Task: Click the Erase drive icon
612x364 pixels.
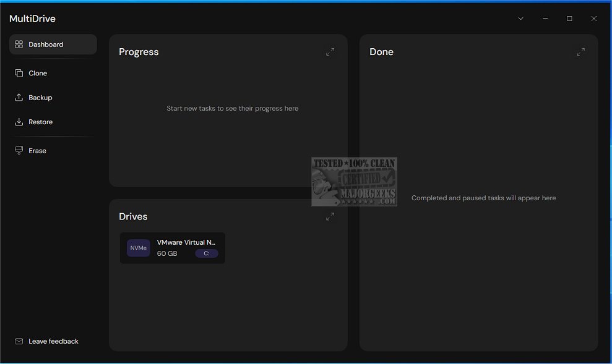Action: point(19,150)
